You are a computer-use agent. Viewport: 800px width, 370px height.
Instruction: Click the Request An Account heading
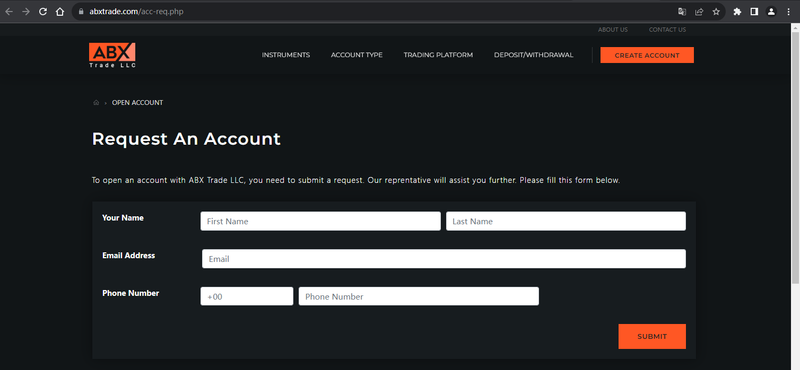(186, 139)
